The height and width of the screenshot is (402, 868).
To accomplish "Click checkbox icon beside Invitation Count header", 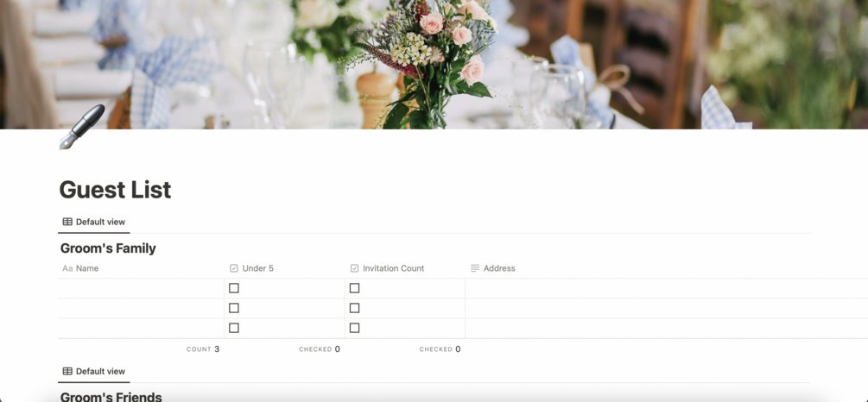I will 354,268.
